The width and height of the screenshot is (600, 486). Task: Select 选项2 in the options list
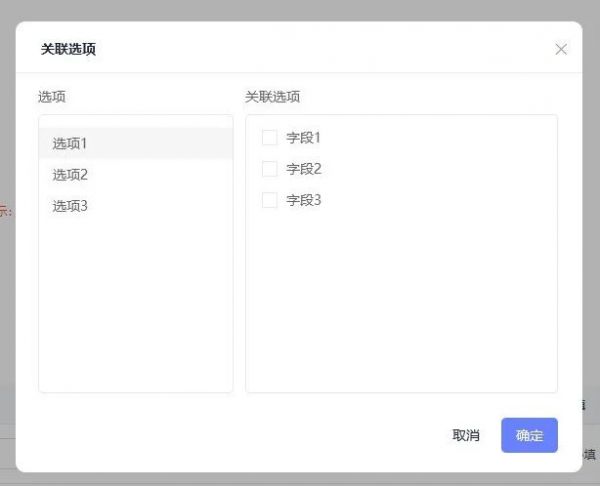point(70,175)
